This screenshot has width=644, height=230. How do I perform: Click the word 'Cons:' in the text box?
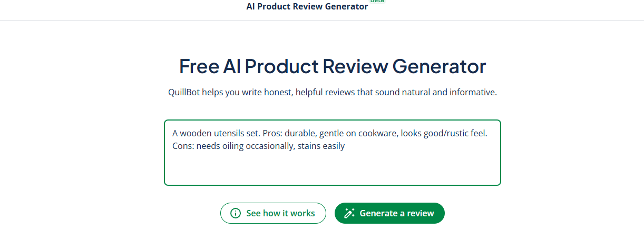[183, 146]
